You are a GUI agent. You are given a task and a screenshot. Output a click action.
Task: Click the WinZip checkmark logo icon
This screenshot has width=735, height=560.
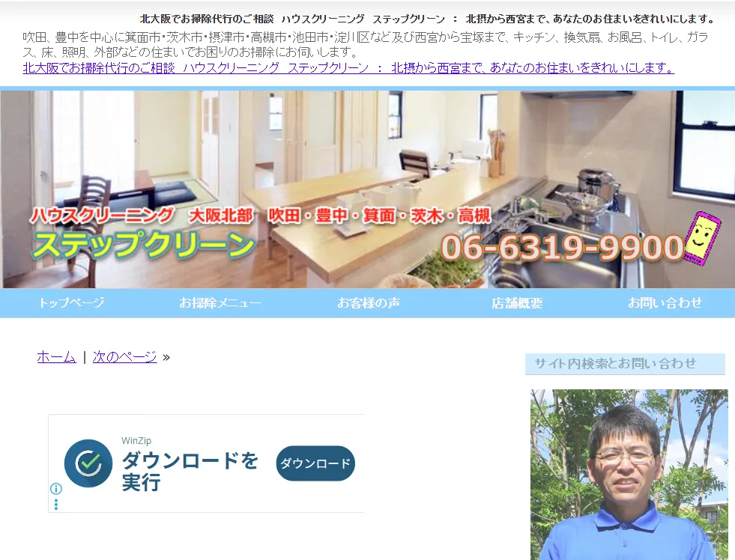[x=88, y=463]
